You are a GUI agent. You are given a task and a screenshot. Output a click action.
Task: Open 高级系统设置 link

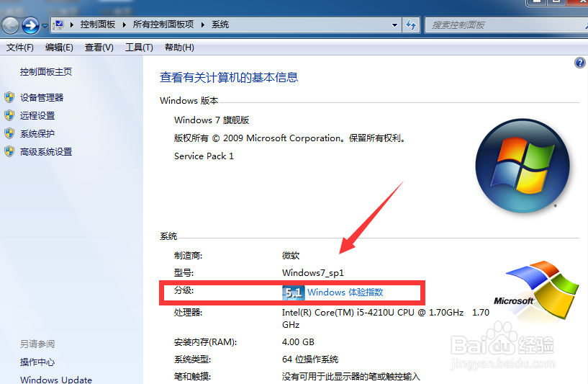(46, 151)
